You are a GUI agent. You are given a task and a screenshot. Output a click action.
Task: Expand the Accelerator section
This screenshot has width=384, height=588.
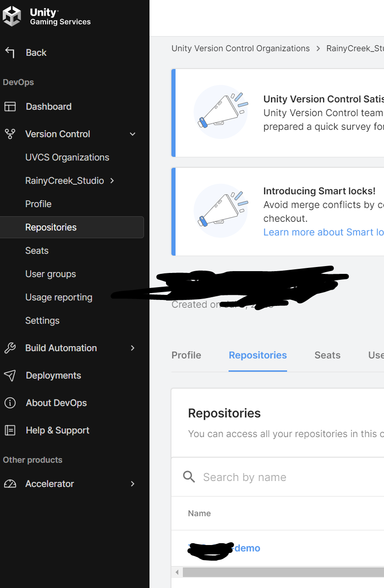coord(132,483)
